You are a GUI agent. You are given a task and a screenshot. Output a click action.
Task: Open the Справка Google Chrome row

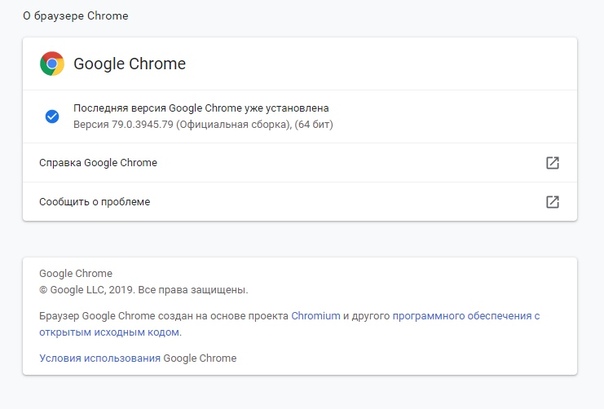point(300,163)
